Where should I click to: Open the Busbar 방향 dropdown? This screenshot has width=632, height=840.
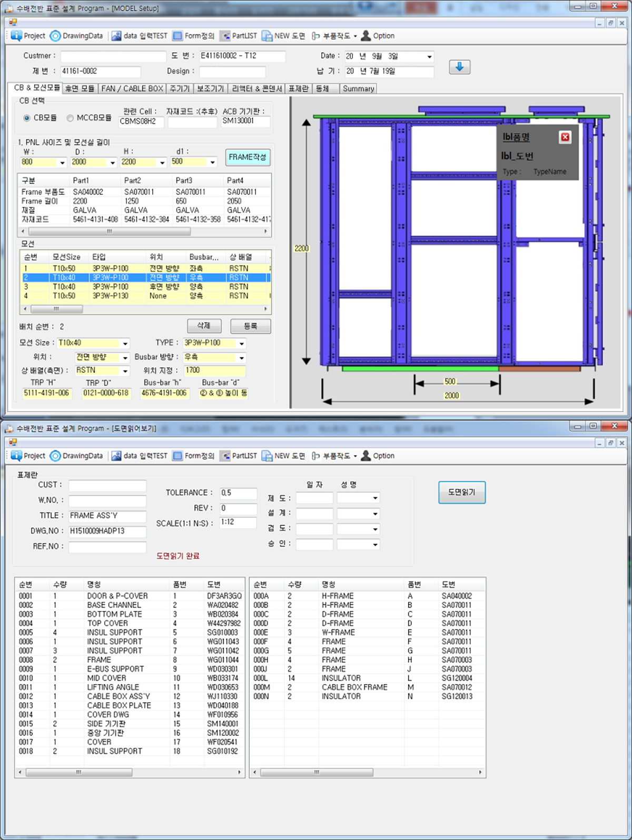click(x=242, y=358)
